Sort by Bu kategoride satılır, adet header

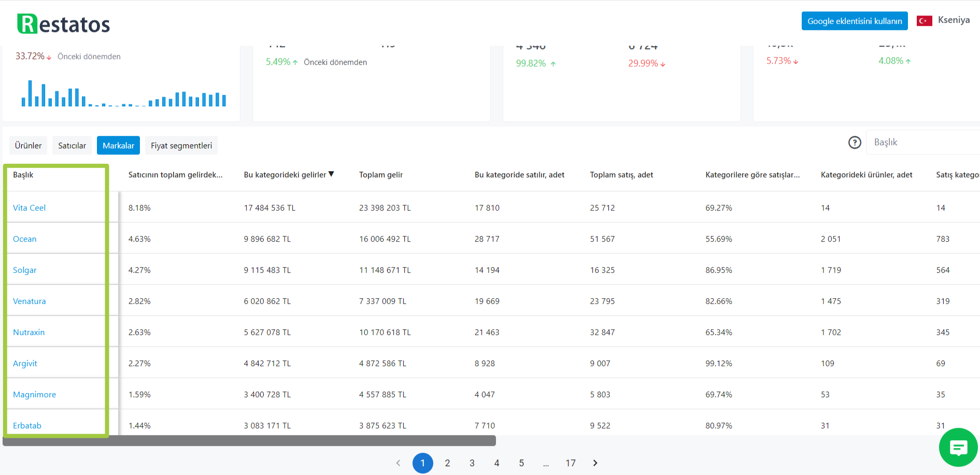pos(519,175)
